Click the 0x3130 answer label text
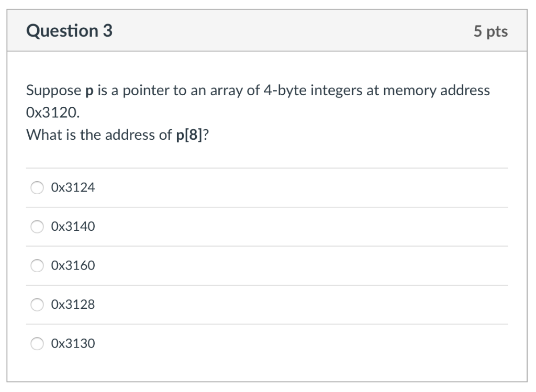The height and width of the screenshot is (392, 536). [x=73, y=343]
